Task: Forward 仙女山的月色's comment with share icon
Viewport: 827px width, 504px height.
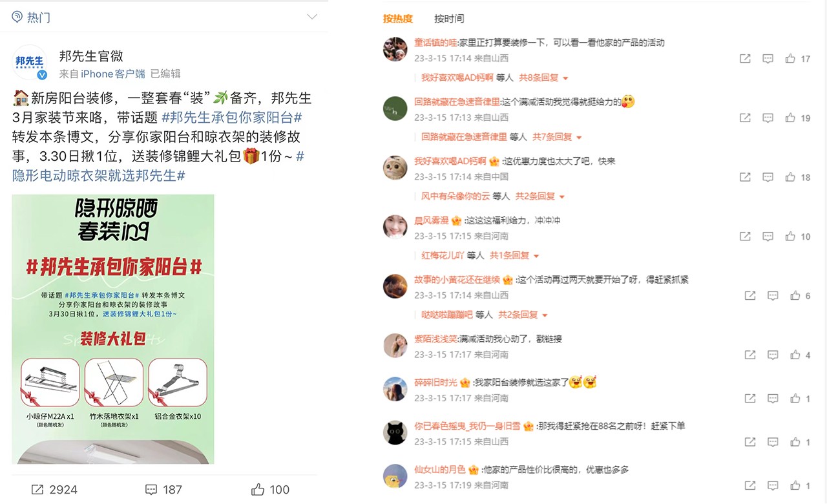Action: 750,485
